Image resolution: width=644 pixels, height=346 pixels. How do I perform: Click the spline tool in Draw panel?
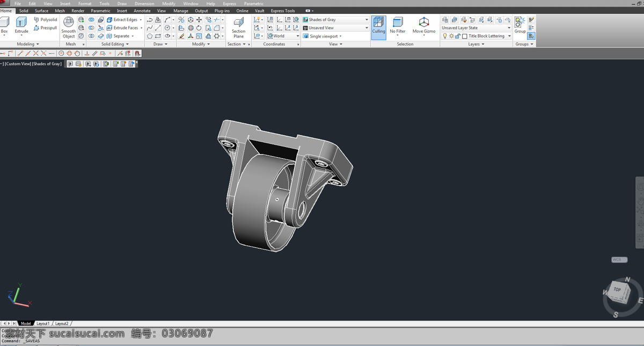click(x=150, y=28)
